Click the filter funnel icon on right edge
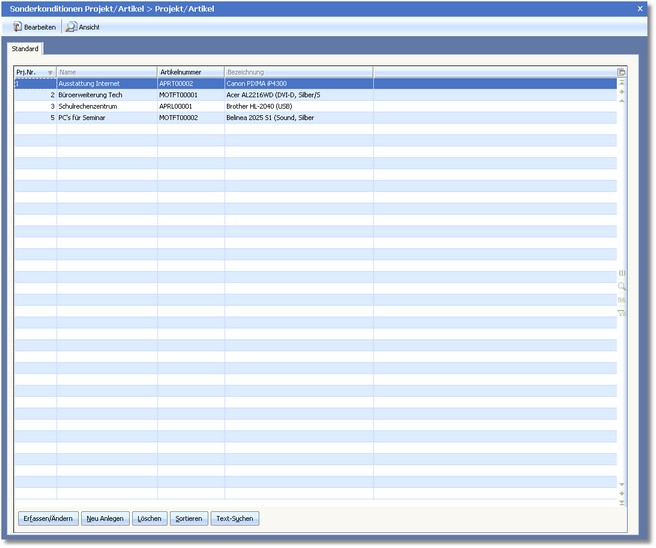656x548 pixels. [621, 313]
